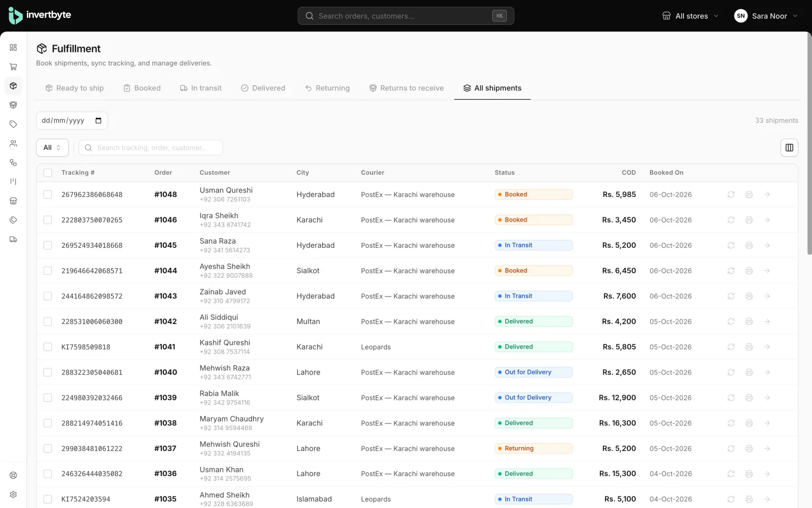Click the Returning status badge for #1037

coord(534,449)
